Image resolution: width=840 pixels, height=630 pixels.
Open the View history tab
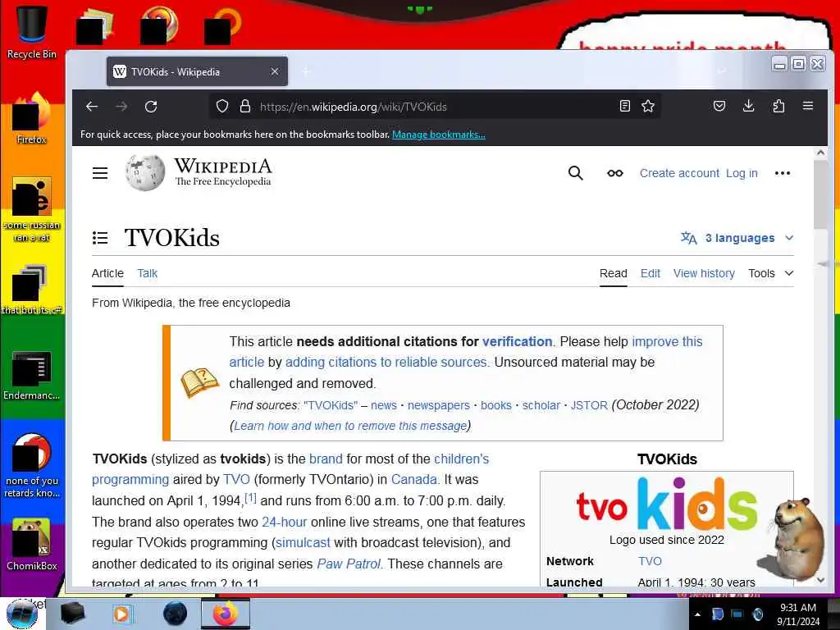[704, 273]
